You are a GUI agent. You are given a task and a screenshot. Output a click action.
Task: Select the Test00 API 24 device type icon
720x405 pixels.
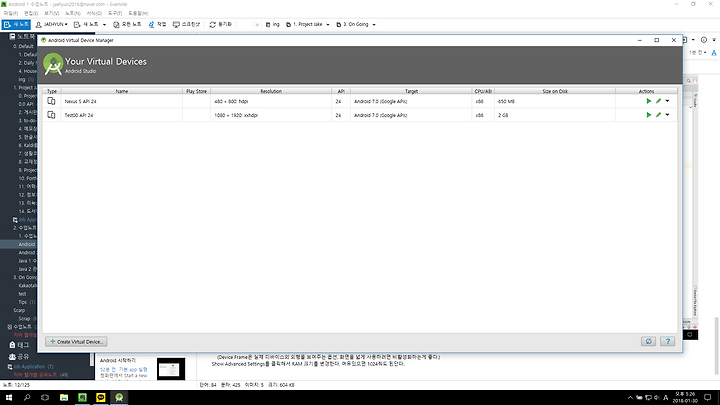click(x=51, y=115)
